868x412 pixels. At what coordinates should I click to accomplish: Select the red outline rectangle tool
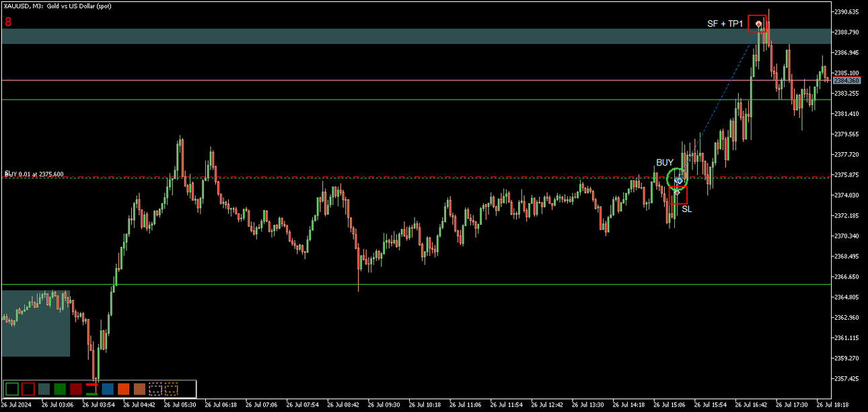point(28,388)
